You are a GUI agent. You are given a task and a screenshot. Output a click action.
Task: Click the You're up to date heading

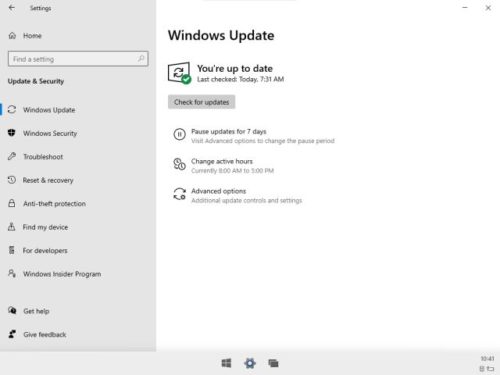point(235,68)
